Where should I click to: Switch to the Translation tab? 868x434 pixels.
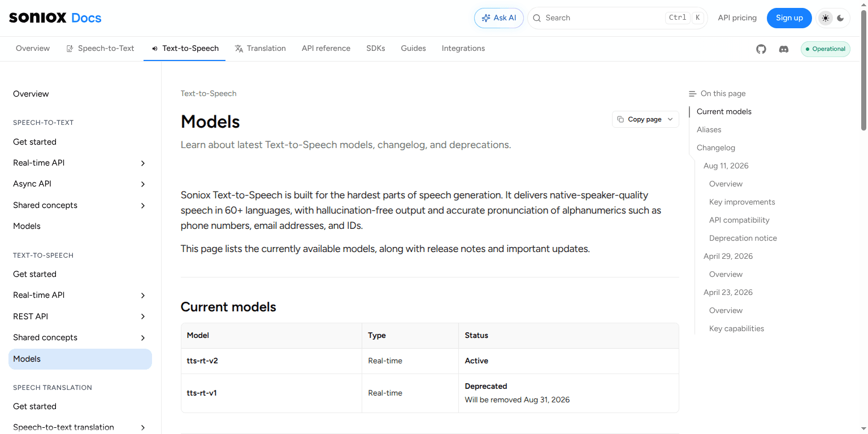pos(260,49)
